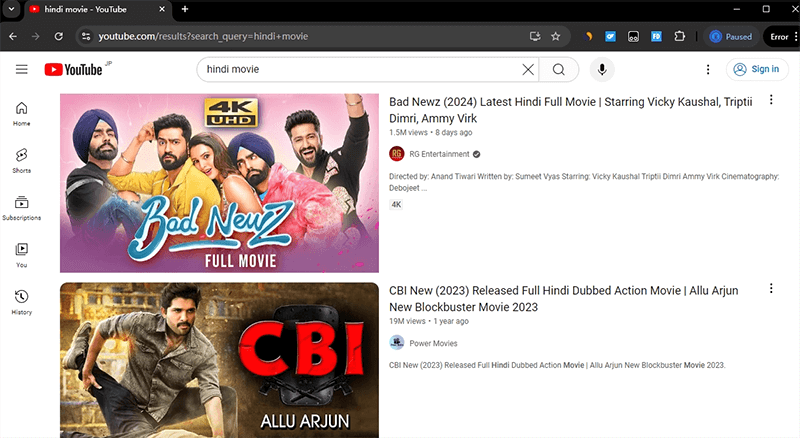
Task: Click the YouTube logo
Action: (x=73, y=69)
